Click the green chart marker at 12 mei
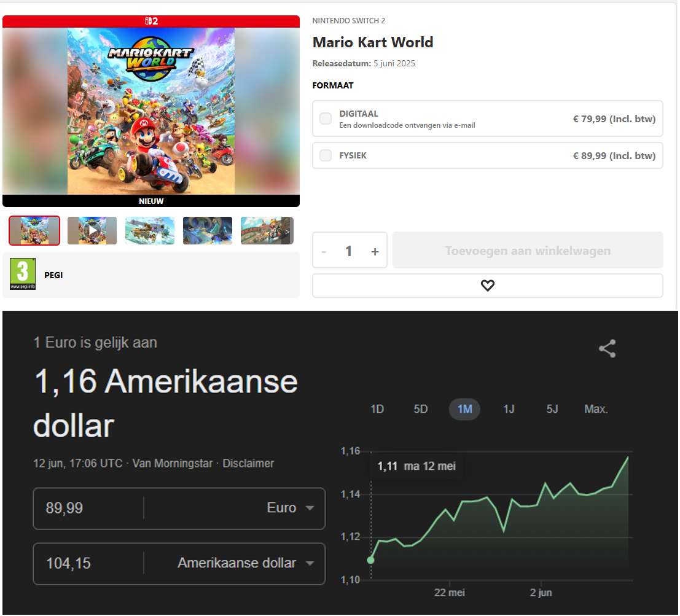 [371, 560]
